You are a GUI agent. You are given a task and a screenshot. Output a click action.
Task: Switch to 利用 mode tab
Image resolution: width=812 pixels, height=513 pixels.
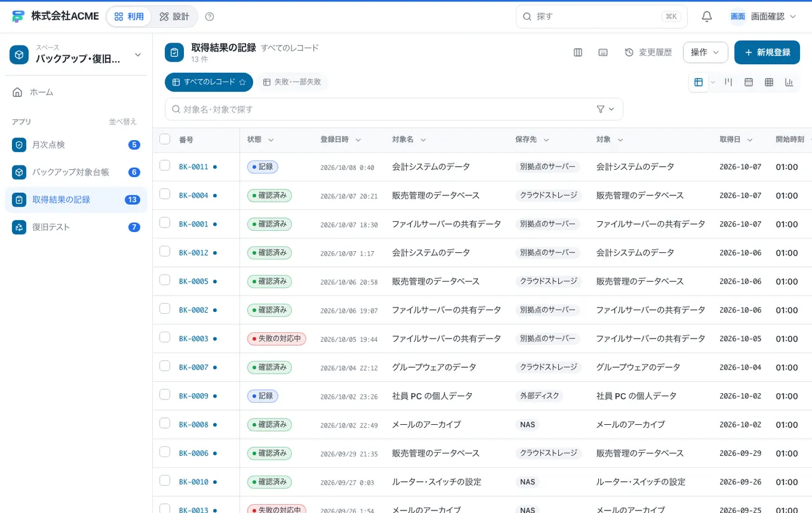click(x=129, y=16)
